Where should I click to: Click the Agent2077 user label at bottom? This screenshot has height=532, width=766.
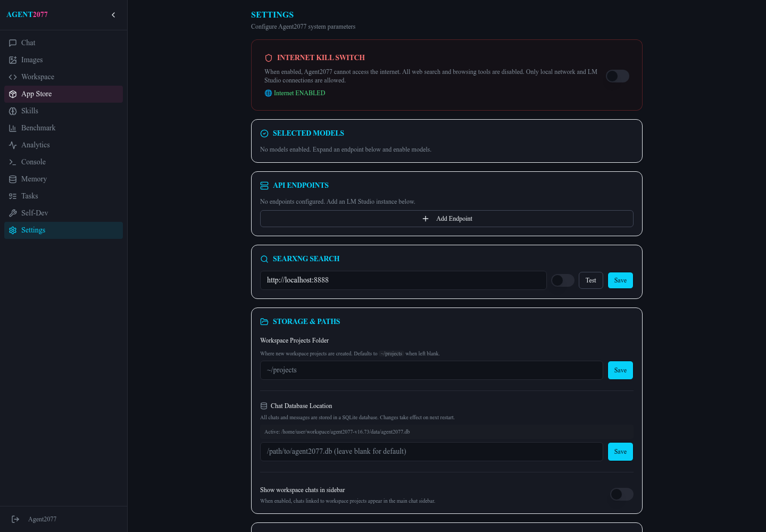click(x=42, y=519)
